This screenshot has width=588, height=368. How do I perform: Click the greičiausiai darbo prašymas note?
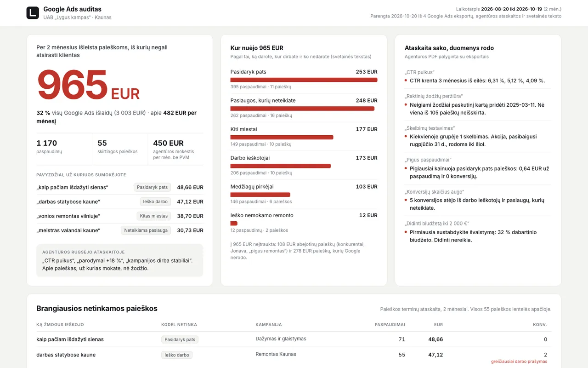coord(519,362)
